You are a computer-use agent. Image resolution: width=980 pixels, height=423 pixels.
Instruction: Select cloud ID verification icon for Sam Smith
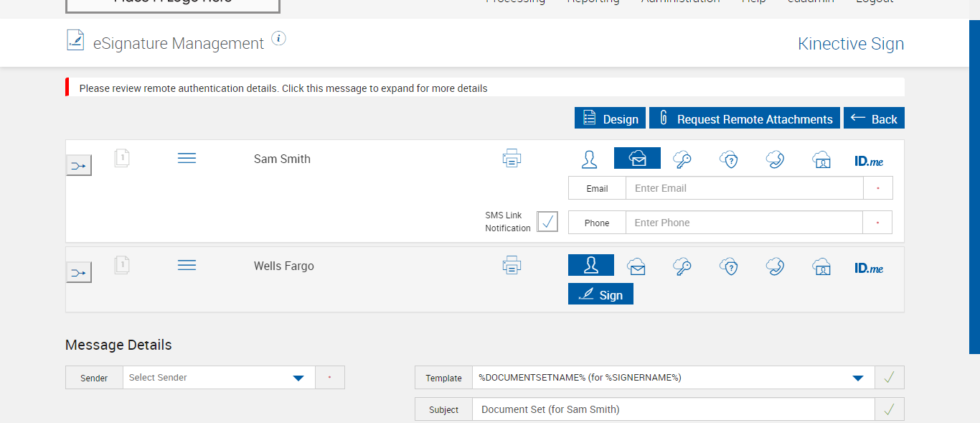[821, 159]
